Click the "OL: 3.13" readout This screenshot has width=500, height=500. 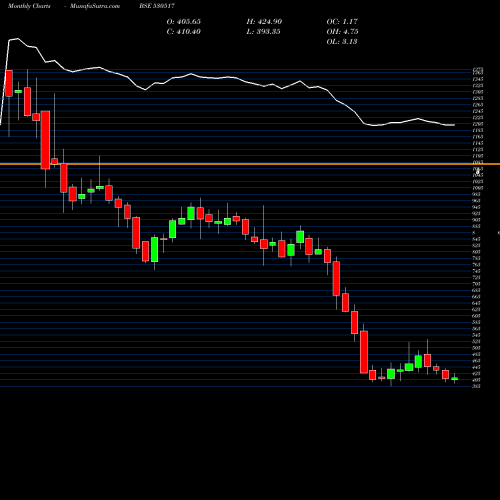[x=342, y=42]
